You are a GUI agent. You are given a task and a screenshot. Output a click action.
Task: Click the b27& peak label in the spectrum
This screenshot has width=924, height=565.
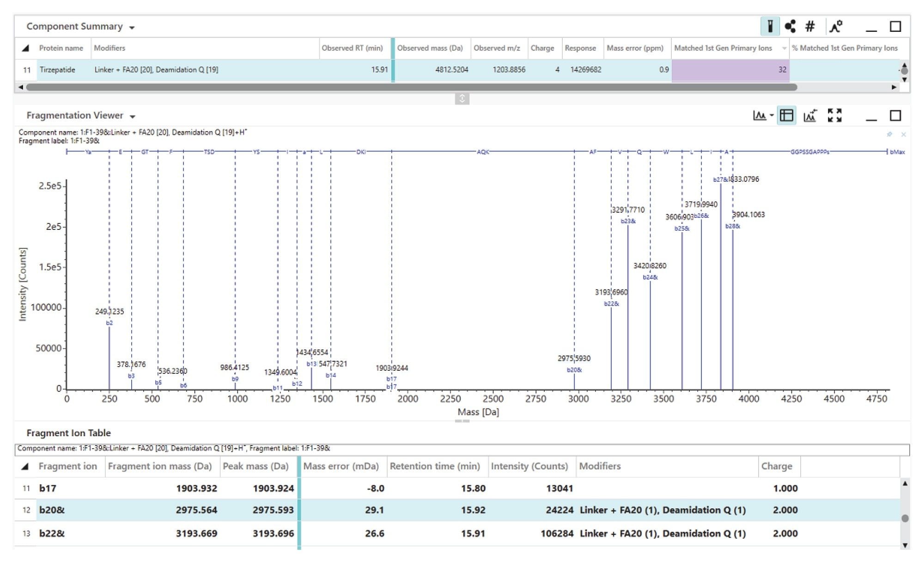[721, 180]
